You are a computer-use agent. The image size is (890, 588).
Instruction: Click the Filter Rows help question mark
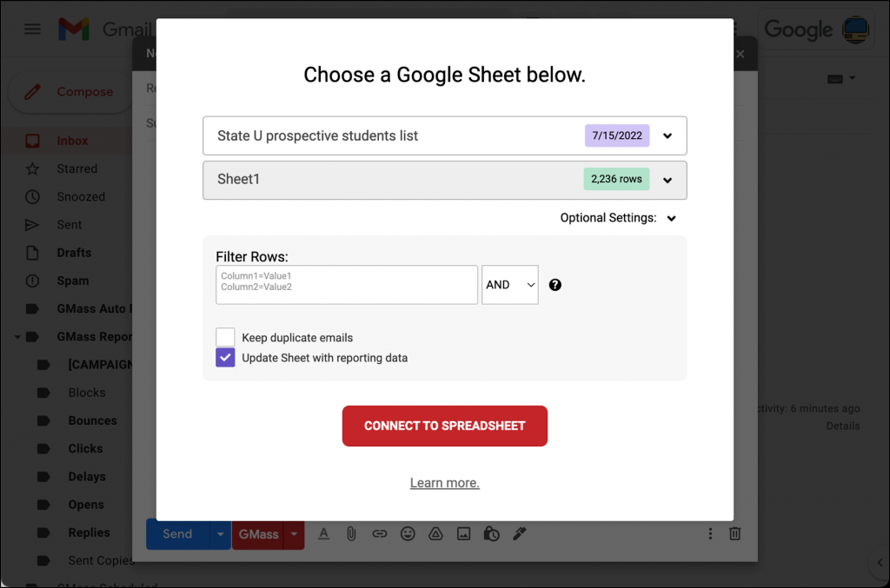(x=555, y=284)
